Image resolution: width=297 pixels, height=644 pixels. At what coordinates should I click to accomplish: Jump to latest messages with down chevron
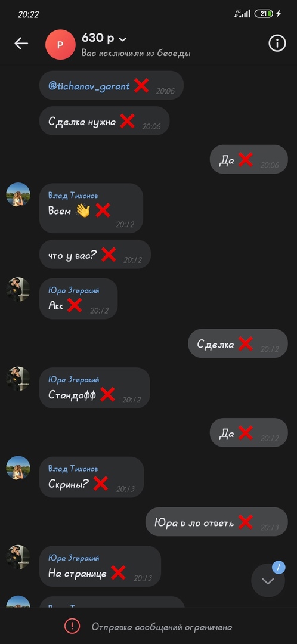pyautogui.click(x=268, y=581)
